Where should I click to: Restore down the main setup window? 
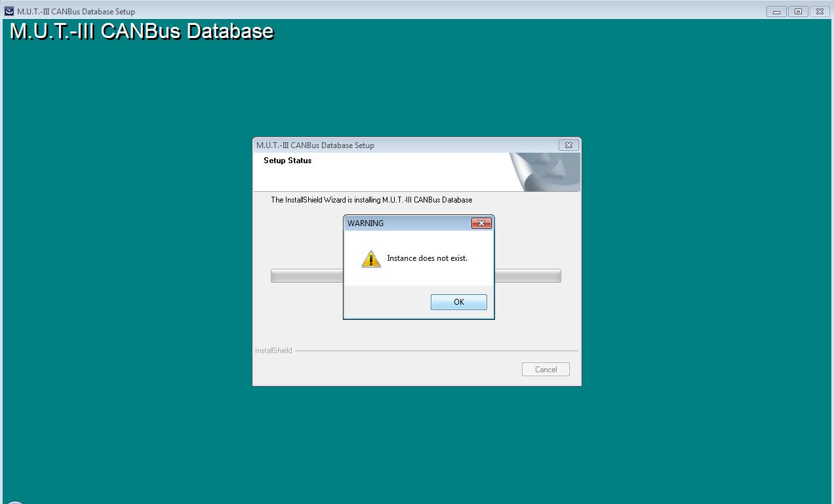[x=798, y=12]
